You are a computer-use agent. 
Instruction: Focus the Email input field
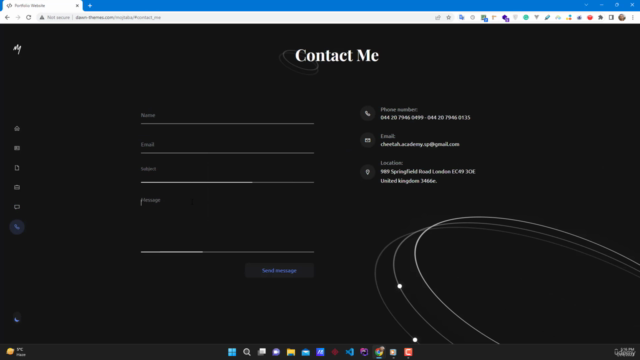[x=227, y=145]
